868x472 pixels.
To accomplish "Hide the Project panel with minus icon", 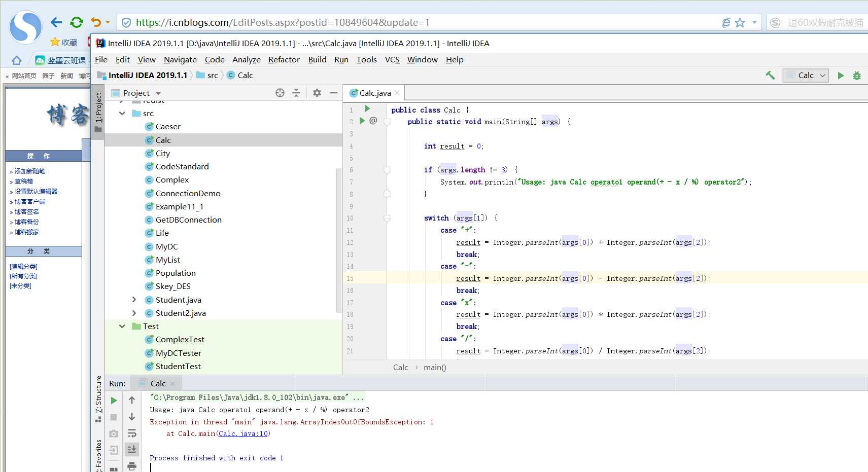I will 333,93.
